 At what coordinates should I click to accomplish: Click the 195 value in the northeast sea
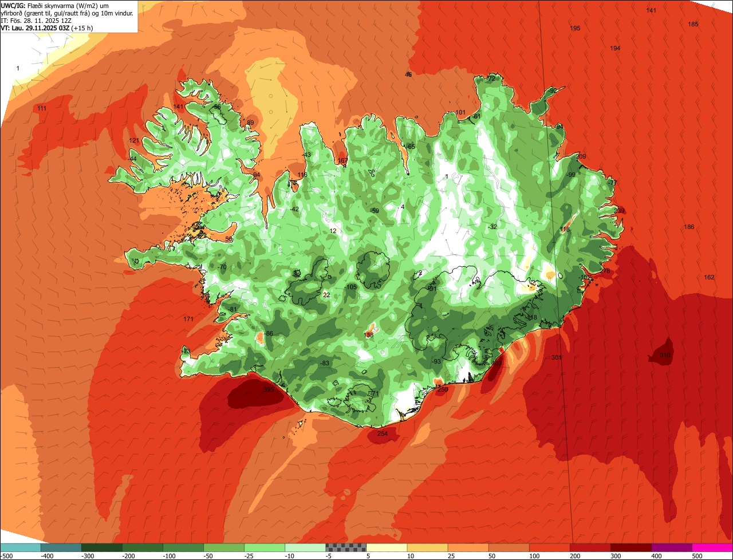[x=575, y=29]
